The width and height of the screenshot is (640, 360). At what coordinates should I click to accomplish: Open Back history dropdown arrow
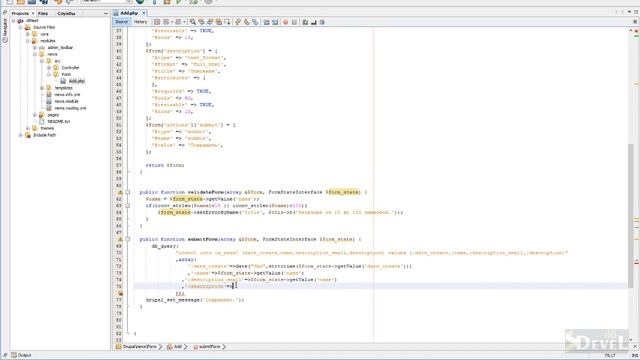tap(172, 22)
